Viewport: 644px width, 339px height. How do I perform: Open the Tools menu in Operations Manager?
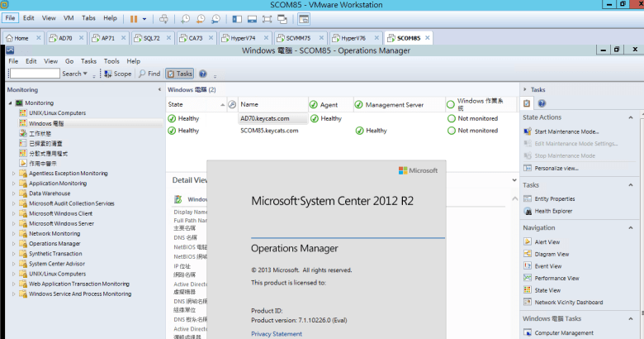pyautogui.click(x=111, y=61)
